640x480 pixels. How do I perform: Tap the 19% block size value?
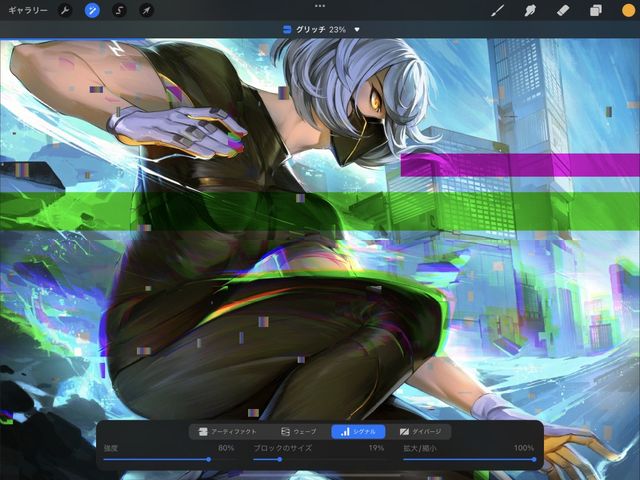[x=376, y=448]
